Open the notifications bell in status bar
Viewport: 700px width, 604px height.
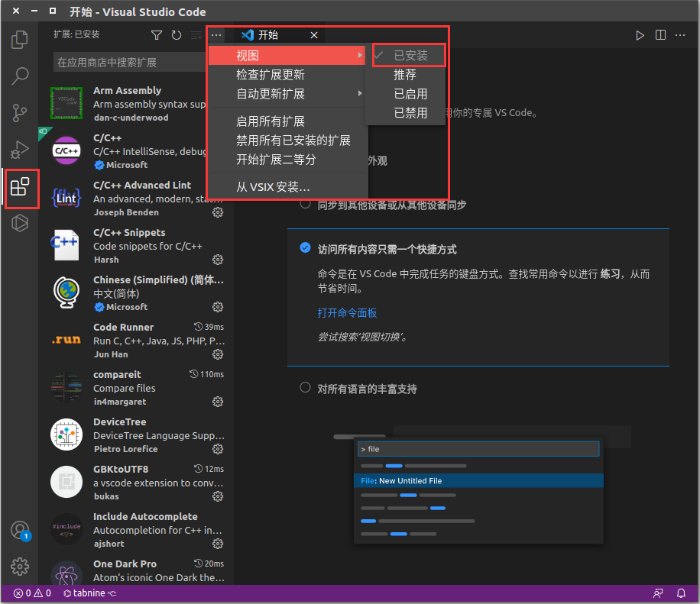pos(681,593)
